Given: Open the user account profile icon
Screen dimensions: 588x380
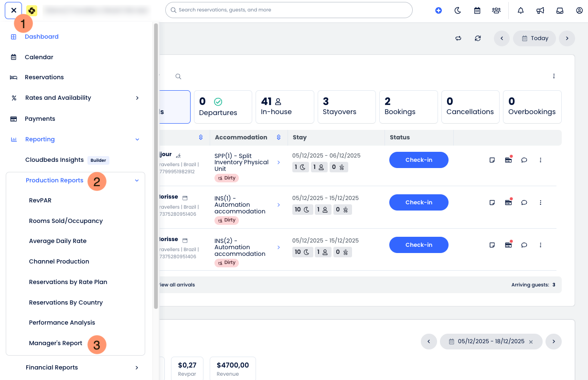Looking at the screenshot, I should (x=579, y=11).
